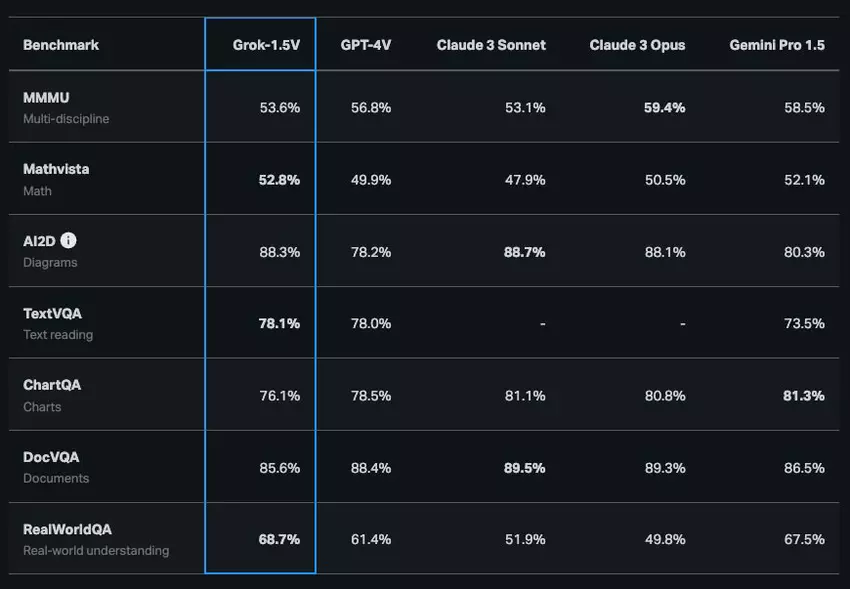Select the RealWorldQA benchmark label

(x=68, y=529)
